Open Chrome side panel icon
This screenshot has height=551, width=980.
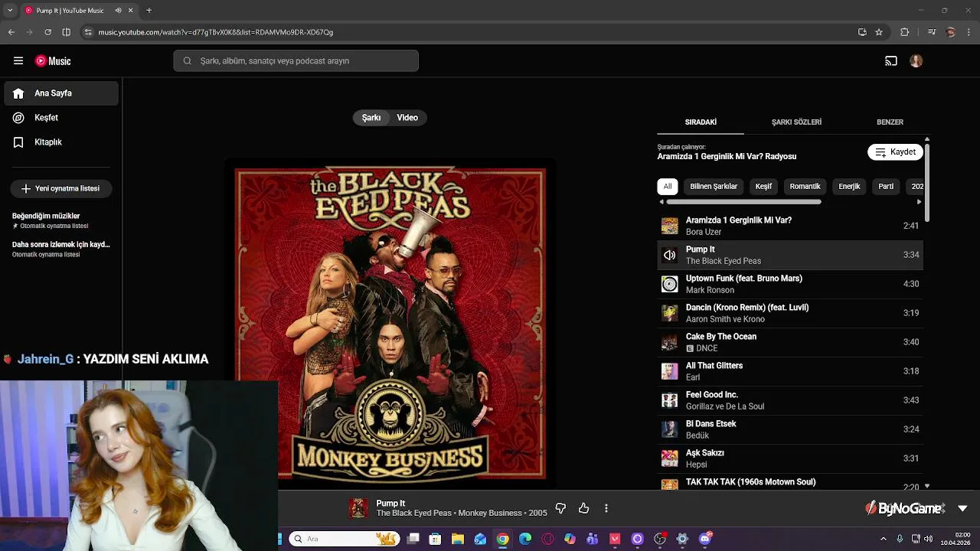[x=66, y=32]
